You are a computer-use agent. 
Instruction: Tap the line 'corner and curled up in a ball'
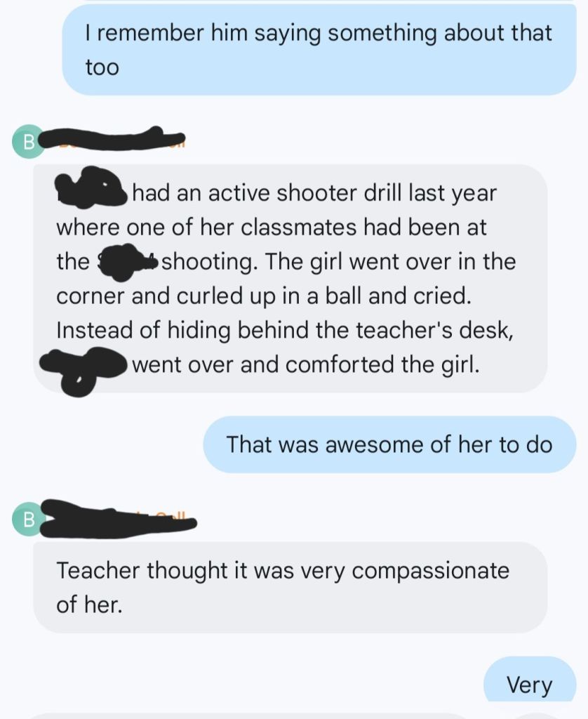(x=264, y=296)
